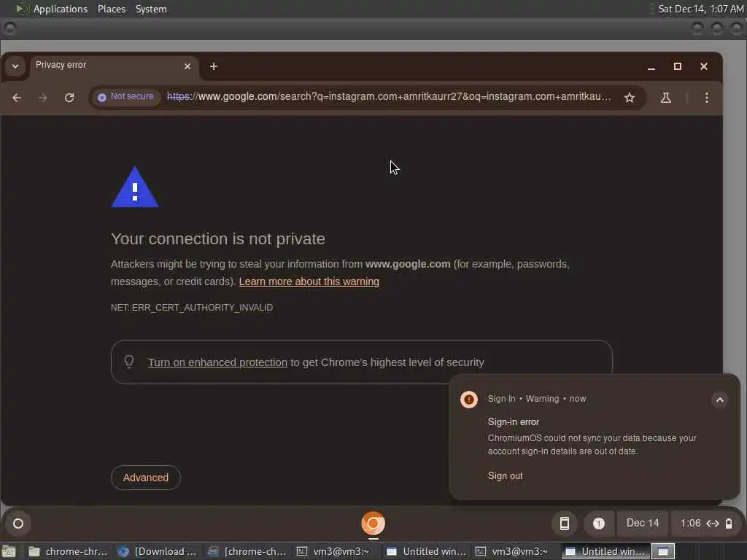747x560 pixels.
Task: Open the phone hub icon in shelf
Action: [564, 524]
